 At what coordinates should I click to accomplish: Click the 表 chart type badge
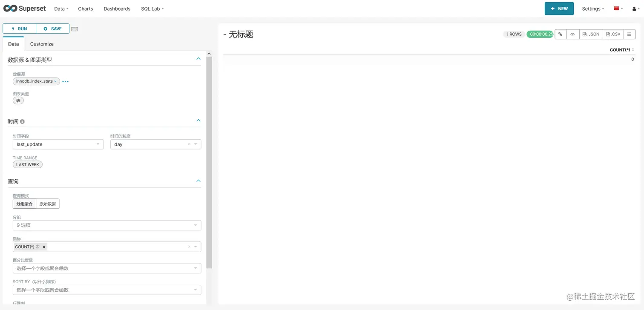18,100
